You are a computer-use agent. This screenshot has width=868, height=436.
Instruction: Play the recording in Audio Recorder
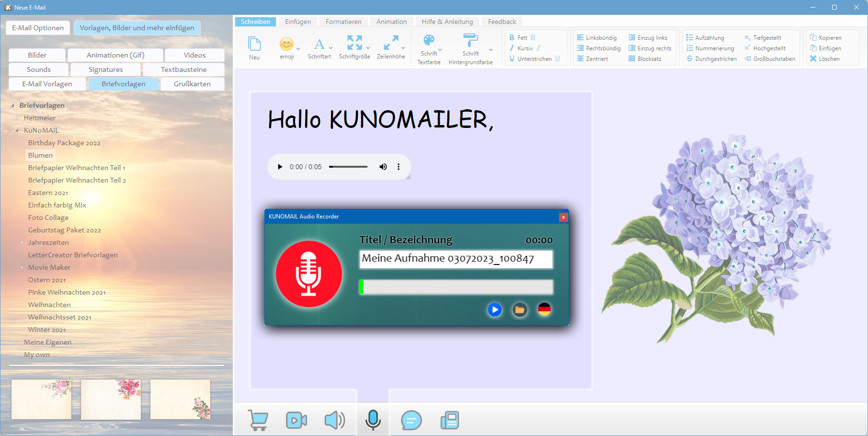tap(495, 310)
